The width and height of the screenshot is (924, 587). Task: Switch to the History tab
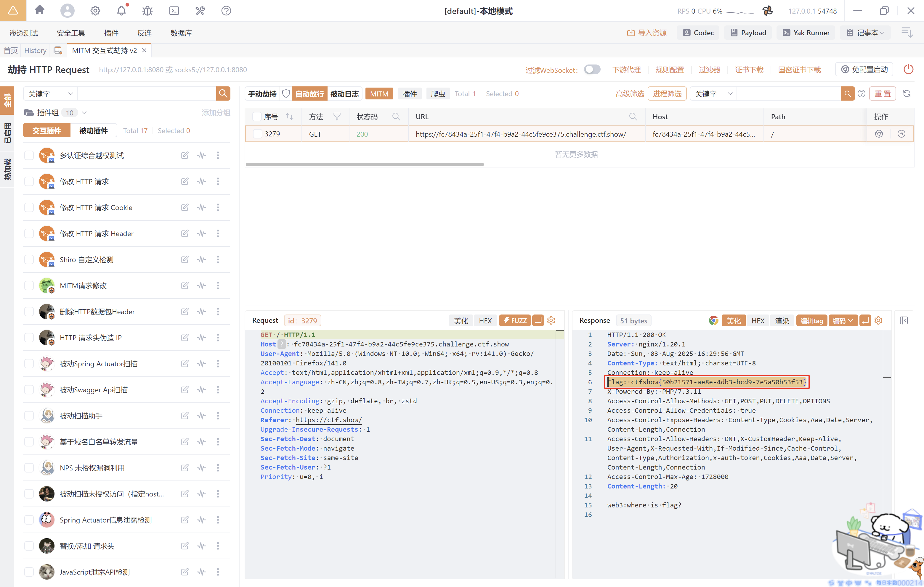(35, 50)
